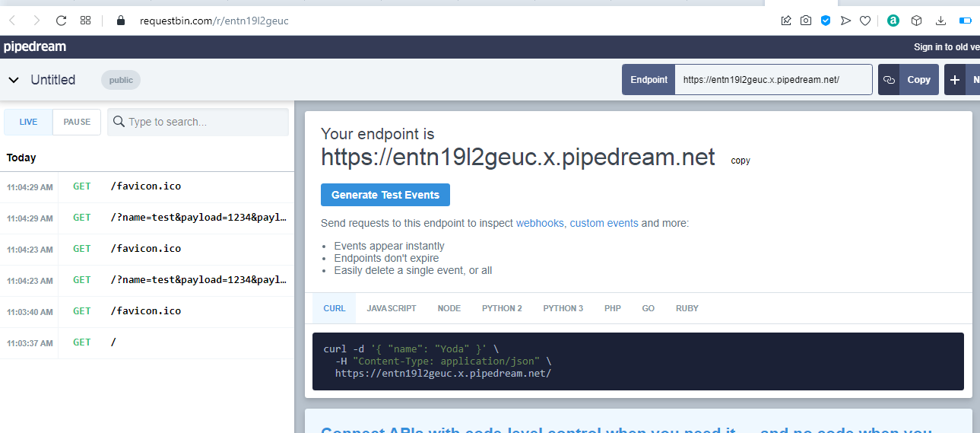Click the Endpoint URL field
The width and height of the screenshot is (980, 433).
(773, 80)
